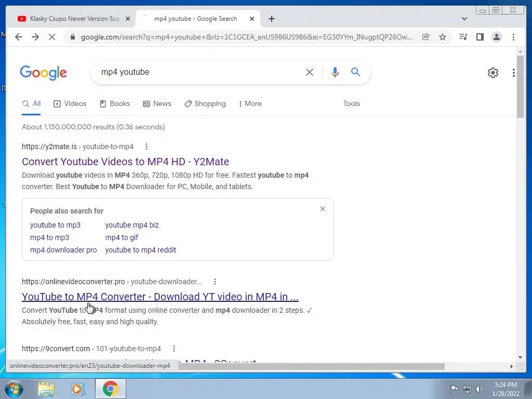
Task: Stop loading the page
Action: tap(52, 37)
